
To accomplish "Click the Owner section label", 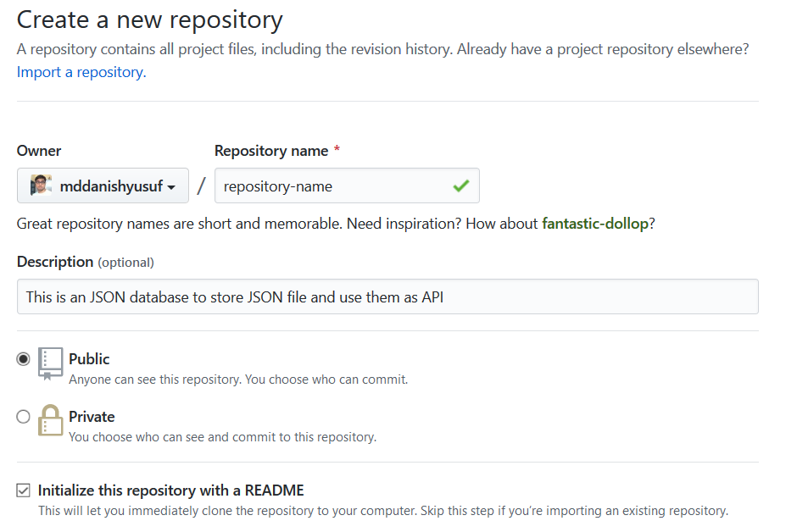I will tap(38, 151).
